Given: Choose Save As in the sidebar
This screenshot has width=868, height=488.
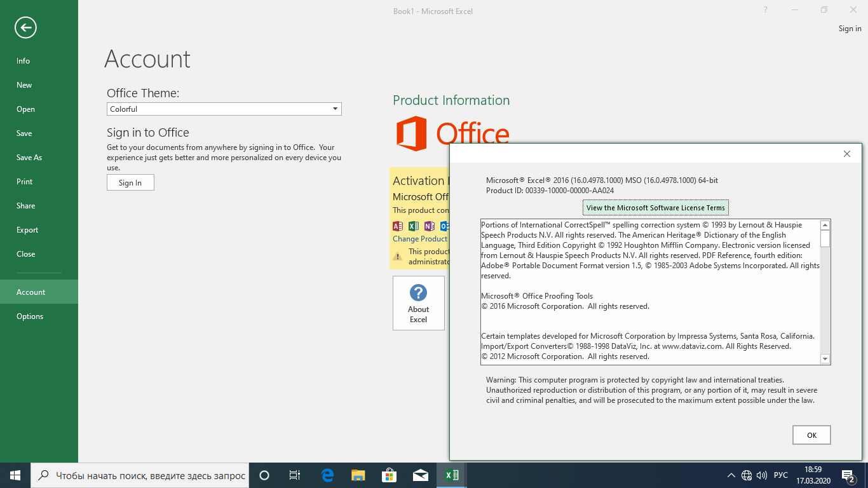Looking at the screenshot, I should [x=39, y=158].
